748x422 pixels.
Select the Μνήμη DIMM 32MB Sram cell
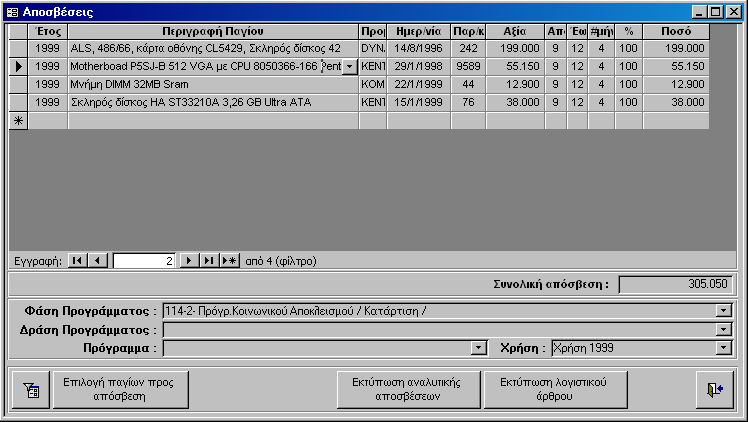[212, 84]
